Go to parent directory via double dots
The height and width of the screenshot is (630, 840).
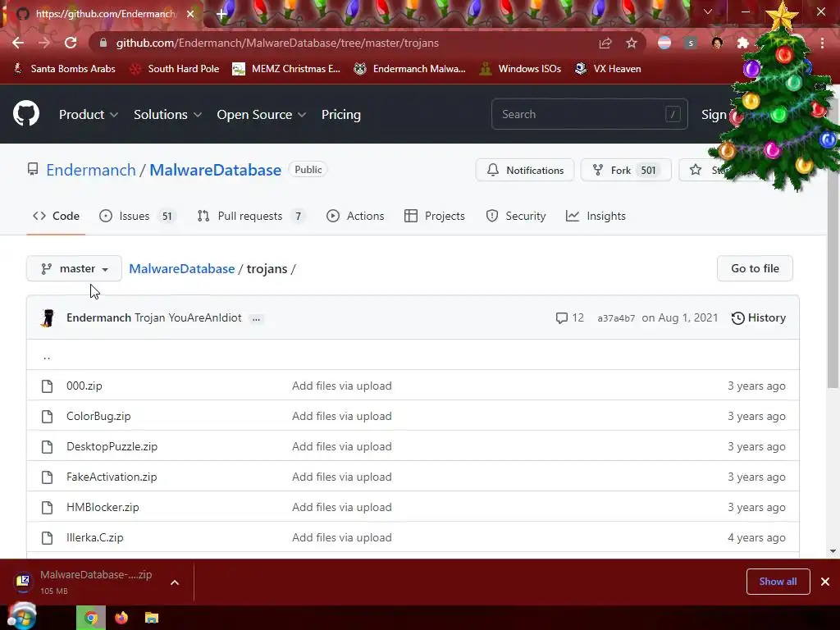(x=47, y=356)
